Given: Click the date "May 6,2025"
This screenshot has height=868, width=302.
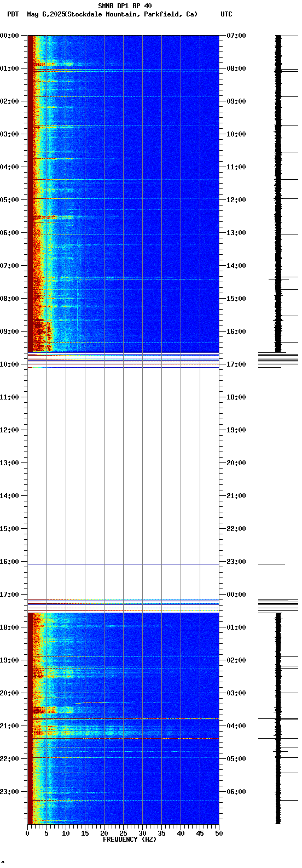Looking at the screenshot, I should coord(46,14).
